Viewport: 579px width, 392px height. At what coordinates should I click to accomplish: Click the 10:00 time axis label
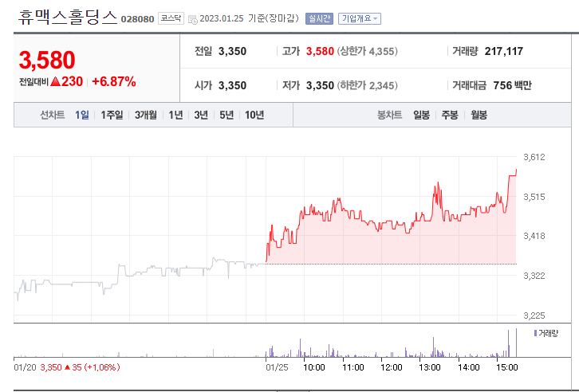(x=314, y=367)
